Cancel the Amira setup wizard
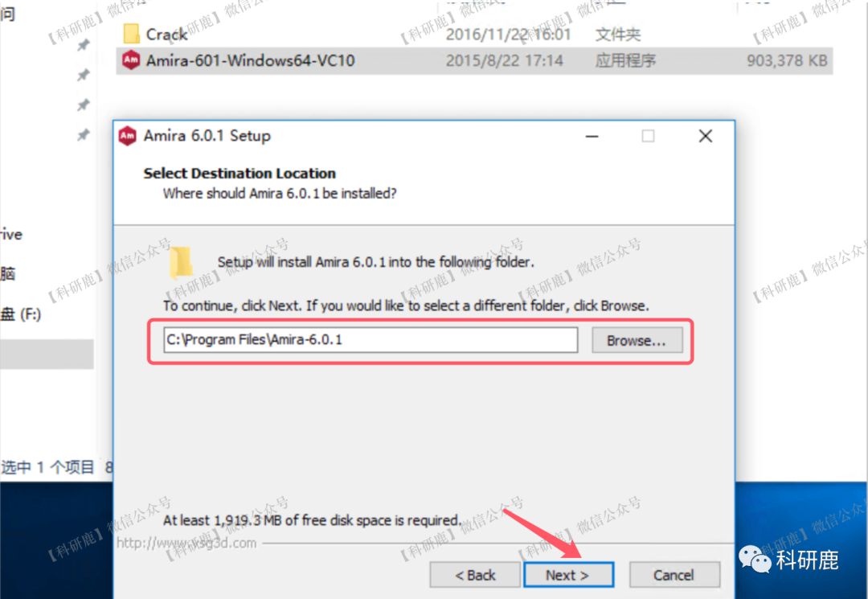 pos(674,575)
